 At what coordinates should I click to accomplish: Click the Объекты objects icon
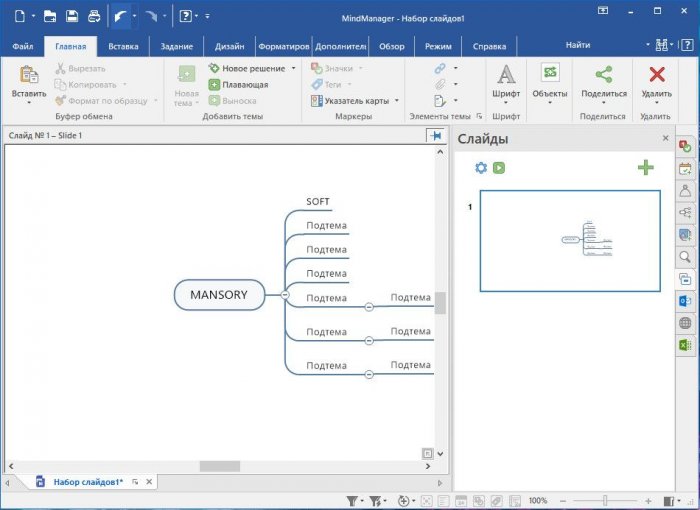click(550, 72)
